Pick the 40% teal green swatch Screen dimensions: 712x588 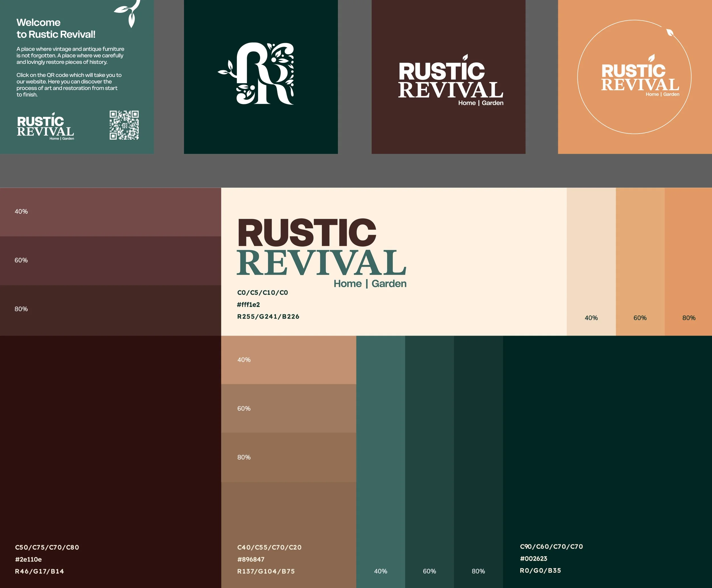pos(380,462)
